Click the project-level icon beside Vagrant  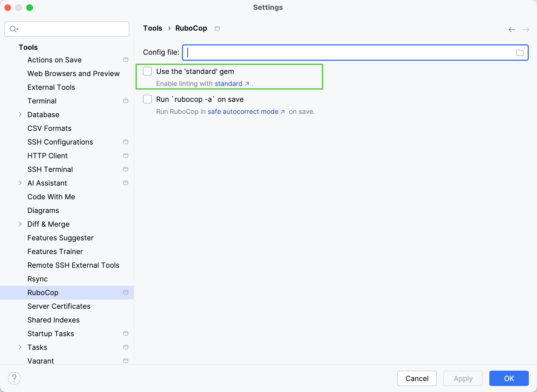[x=126, y=361]
